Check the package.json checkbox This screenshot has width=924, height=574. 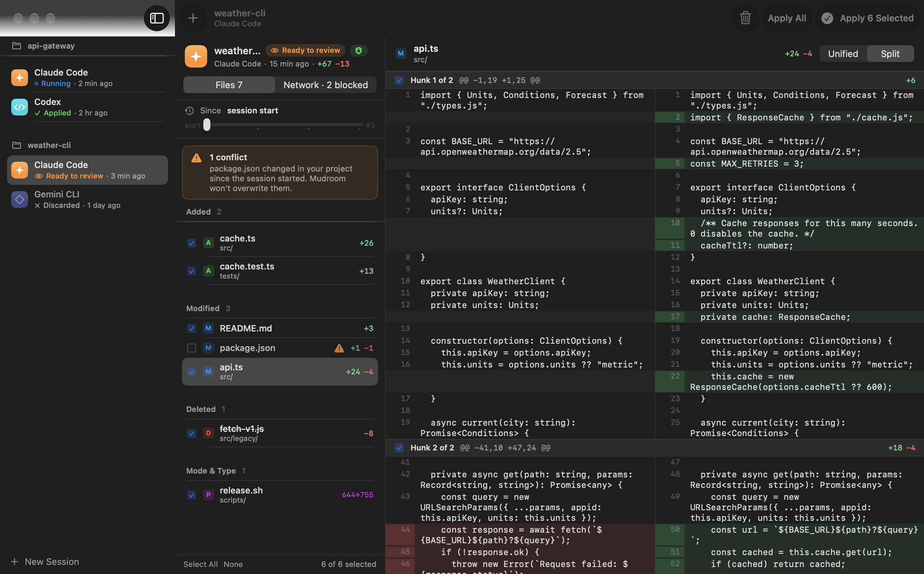pos(192,348)
